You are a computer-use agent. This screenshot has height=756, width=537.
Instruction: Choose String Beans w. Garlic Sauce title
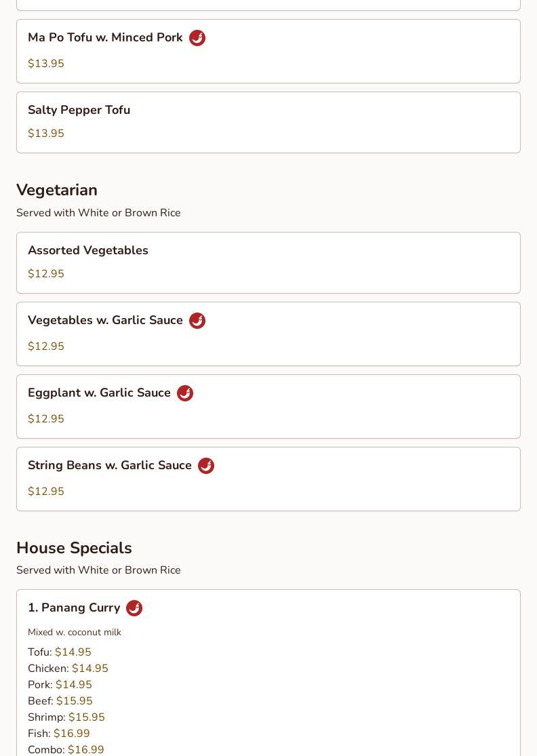pyautogui.click(x=110, y=465)
